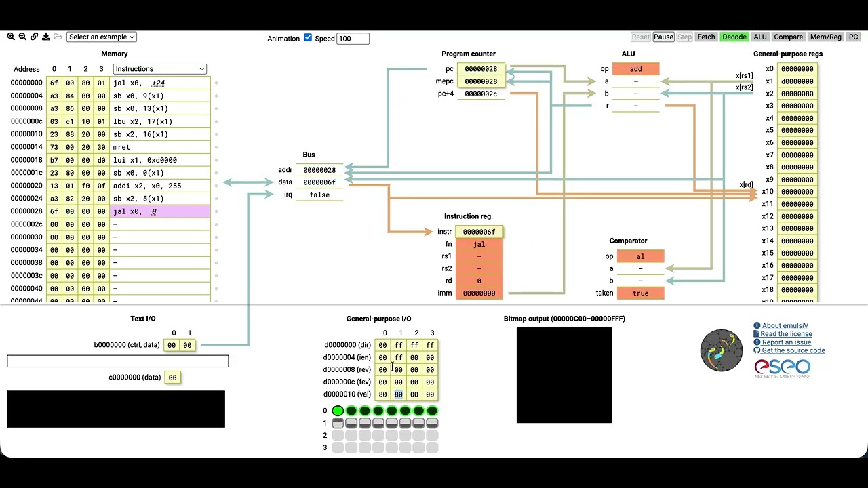Click the Comparator taken field showing true
The height and width of the screenshot is (488, 868).
pyautogui.click(x=640, y=293)
